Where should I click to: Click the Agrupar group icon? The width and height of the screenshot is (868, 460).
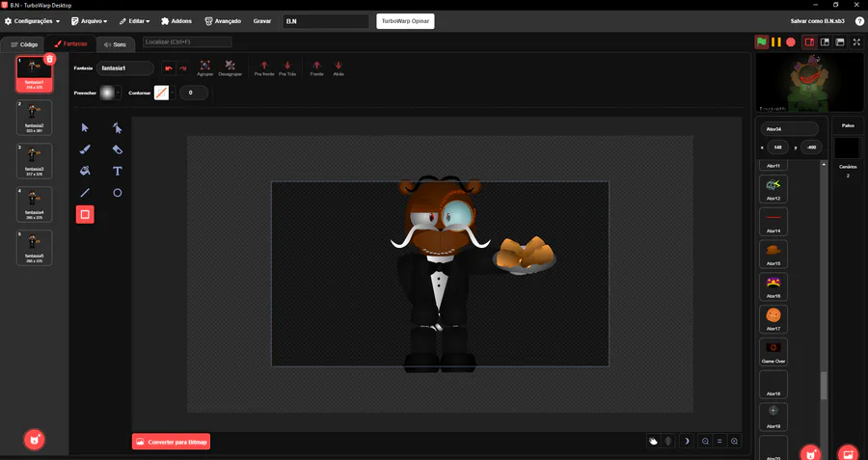click(x=204, y=66)
